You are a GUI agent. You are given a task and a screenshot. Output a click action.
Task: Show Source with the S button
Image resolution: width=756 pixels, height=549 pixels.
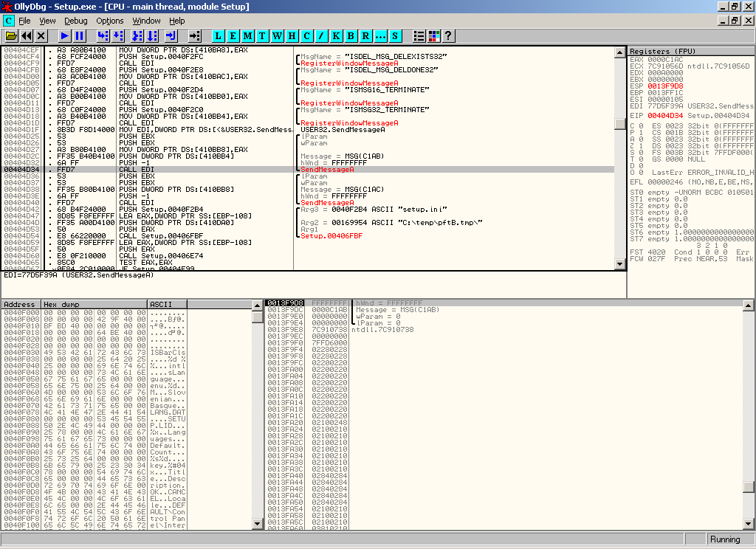click(395, 36)
